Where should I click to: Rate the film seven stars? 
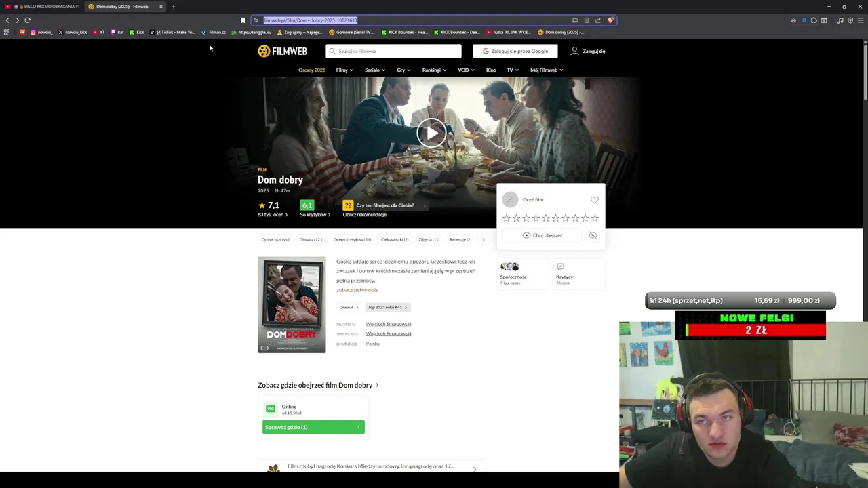[x=566, y=218]
